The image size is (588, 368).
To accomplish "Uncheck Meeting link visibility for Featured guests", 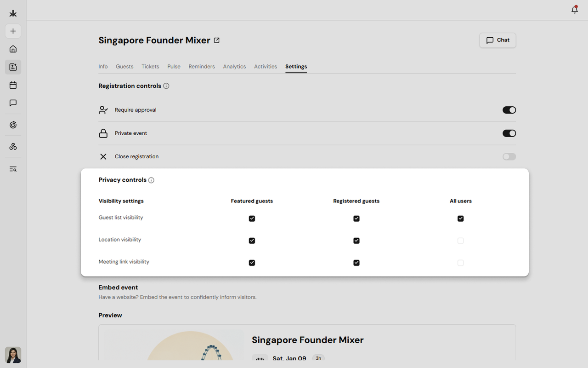I will point(252,263).
